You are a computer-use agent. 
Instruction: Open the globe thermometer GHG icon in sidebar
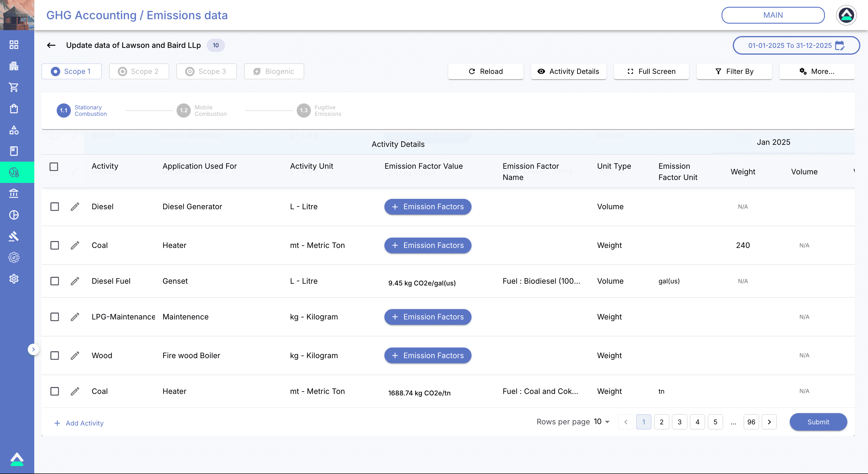(x=14, y=172)
